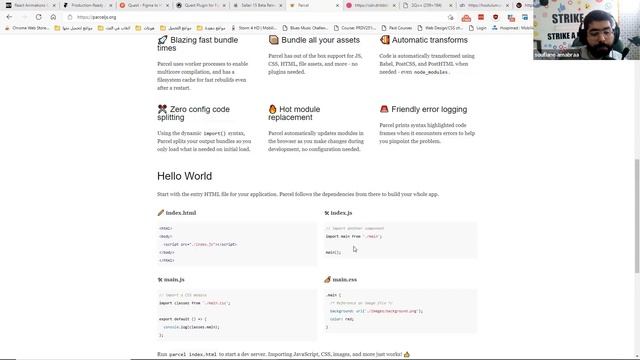Open the fourth yellow bookmark folder
This screenshot has width=640, height=360.
pyautogui.click(x=176, y=28)
